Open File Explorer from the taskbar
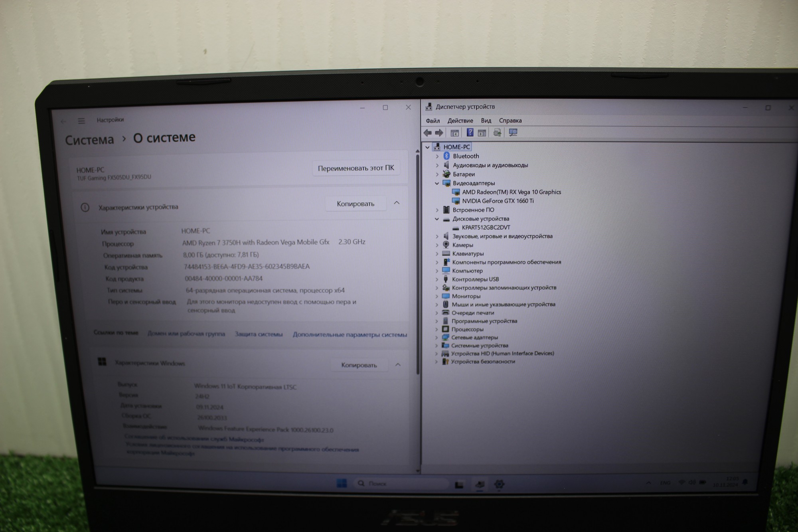798x532 pixels. coord(459,485)
